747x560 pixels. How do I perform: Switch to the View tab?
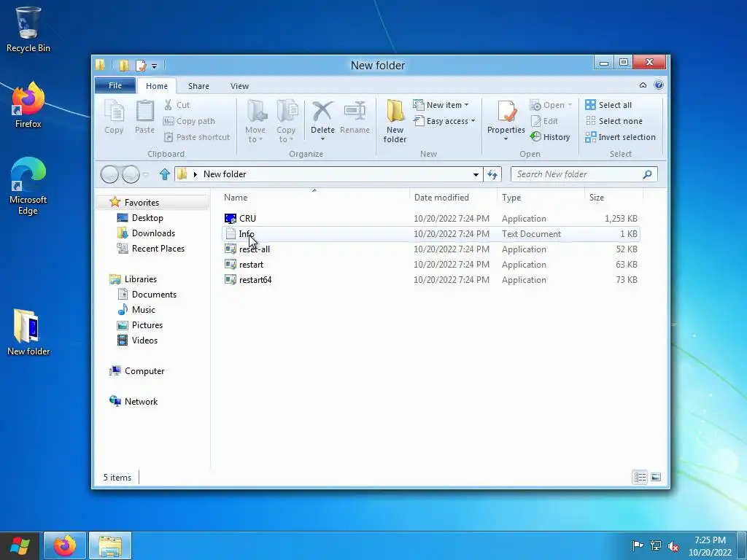pyautogui.click(x=239, y=86)
